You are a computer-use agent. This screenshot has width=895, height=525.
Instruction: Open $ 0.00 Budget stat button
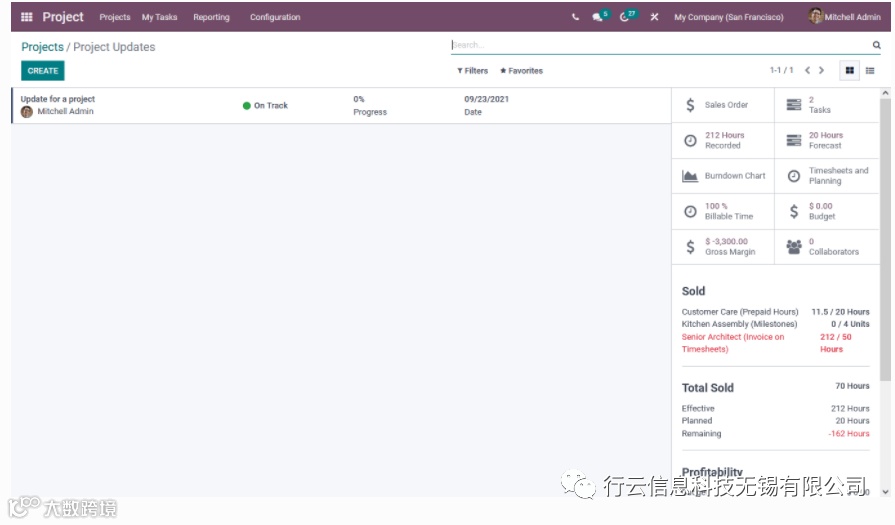(x=827, y=211)
